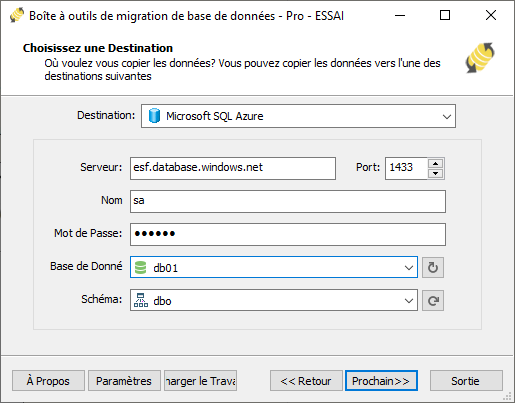Viewport: 515px width, 403px height.
Task: Open the À Propos dialog
Action: click(x=48, y=380)
